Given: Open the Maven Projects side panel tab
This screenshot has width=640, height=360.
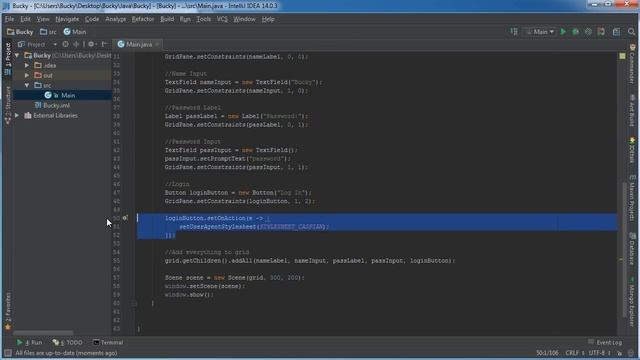Looking at the screenshot, I should 632,199.
